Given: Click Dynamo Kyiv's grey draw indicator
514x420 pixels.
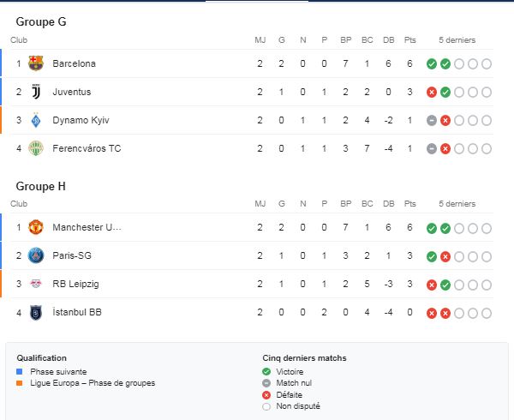Looking at the screenshot, I should click(432, 121).
